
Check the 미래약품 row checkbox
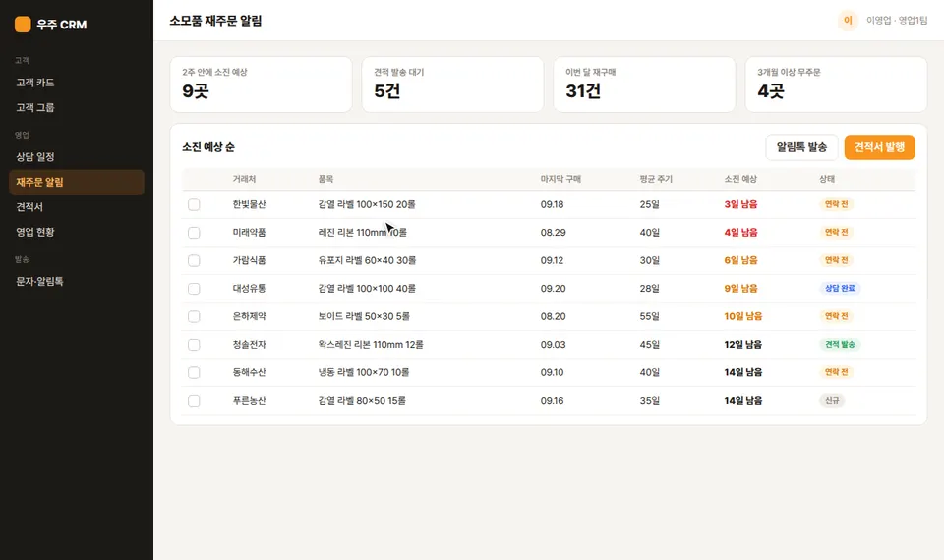pos(194,233)
